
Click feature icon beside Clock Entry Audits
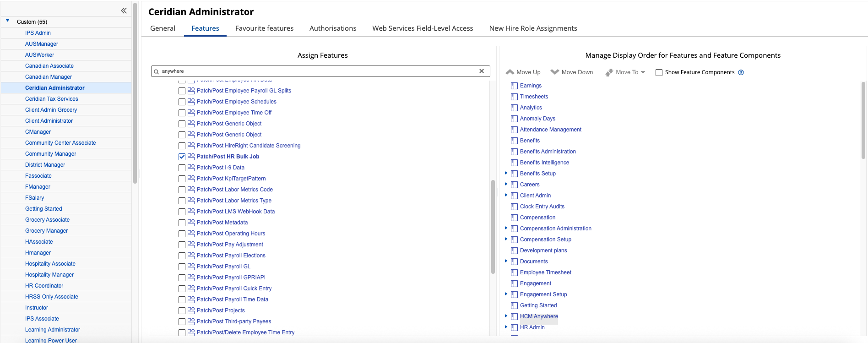point(514,207)
